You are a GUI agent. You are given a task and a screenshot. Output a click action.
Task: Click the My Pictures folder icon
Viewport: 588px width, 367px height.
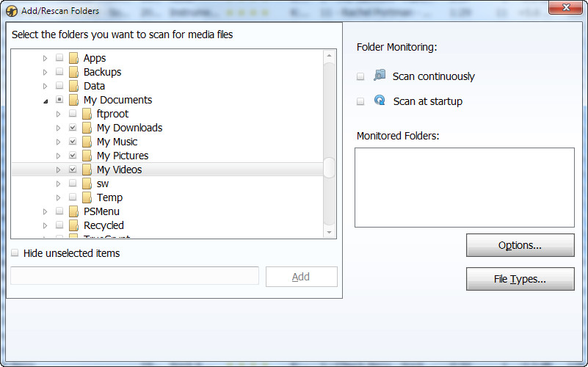(x=87, y=156)
